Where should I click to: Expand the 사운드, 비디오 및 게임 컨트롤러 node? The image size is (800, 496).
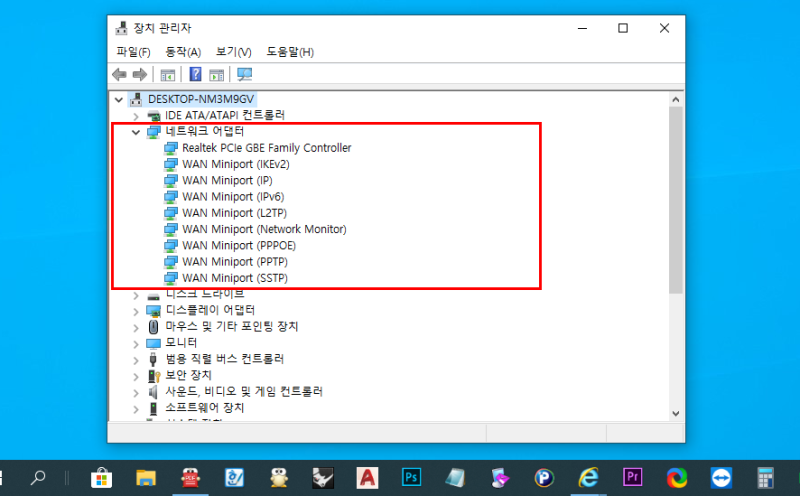pyautogui.click(x=136, y=392)
